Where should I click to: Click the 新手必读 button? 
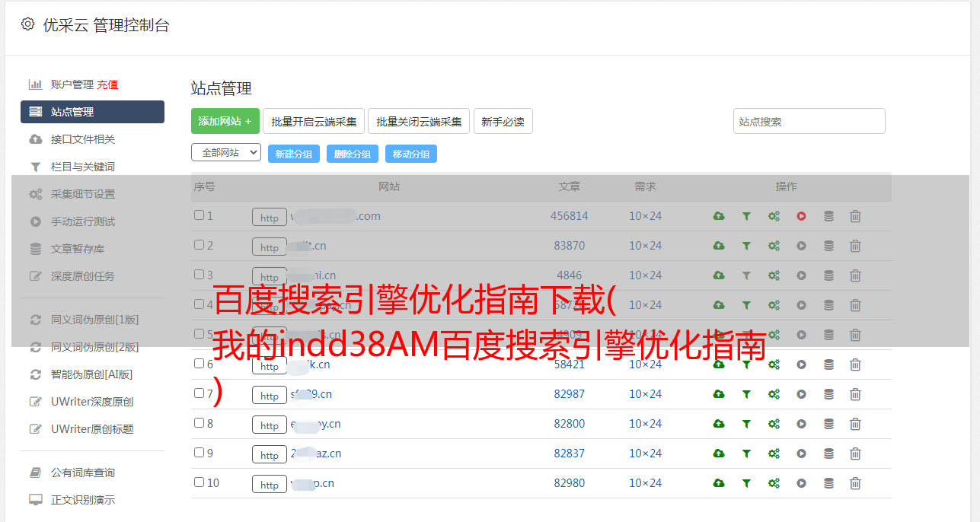[503, 121]
